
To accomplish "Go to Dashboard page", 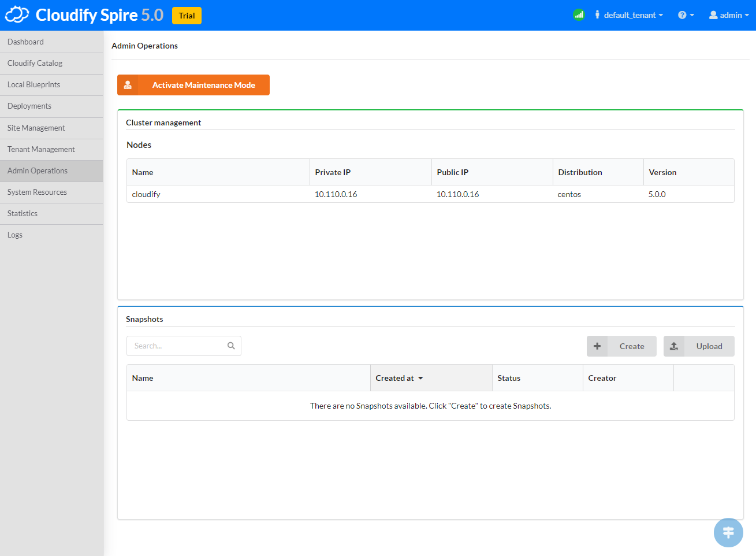I will click(x=51, y=42).
